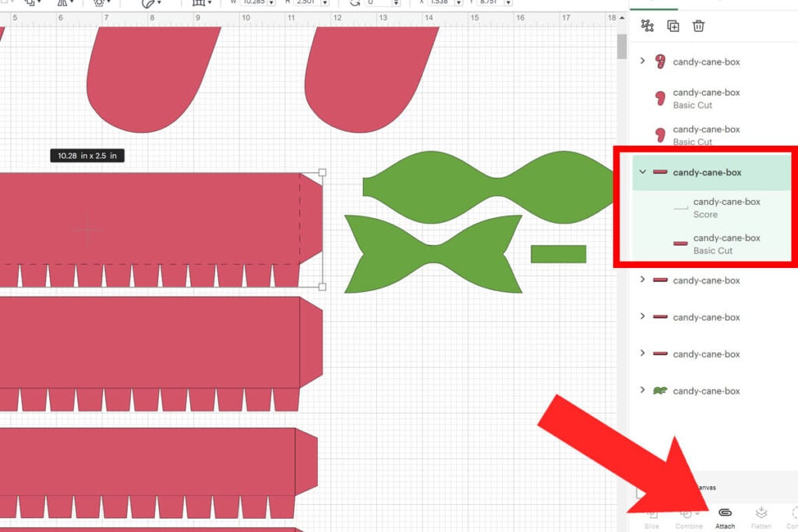Collapse the selected candy-cane-box group
Image resolution: width=798 pixels, height=532 pixels.
tap(642, 172)
